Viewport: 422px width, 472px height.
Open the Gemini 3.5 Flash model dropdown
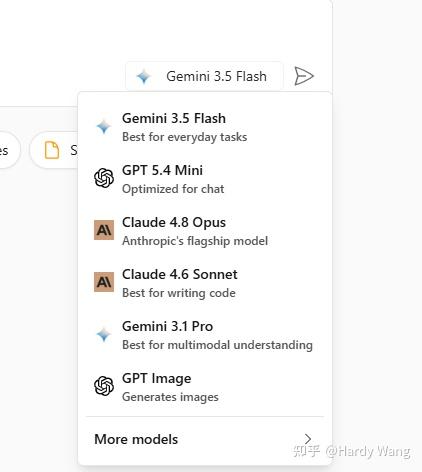pyautogui.click(x=204, y=76)
